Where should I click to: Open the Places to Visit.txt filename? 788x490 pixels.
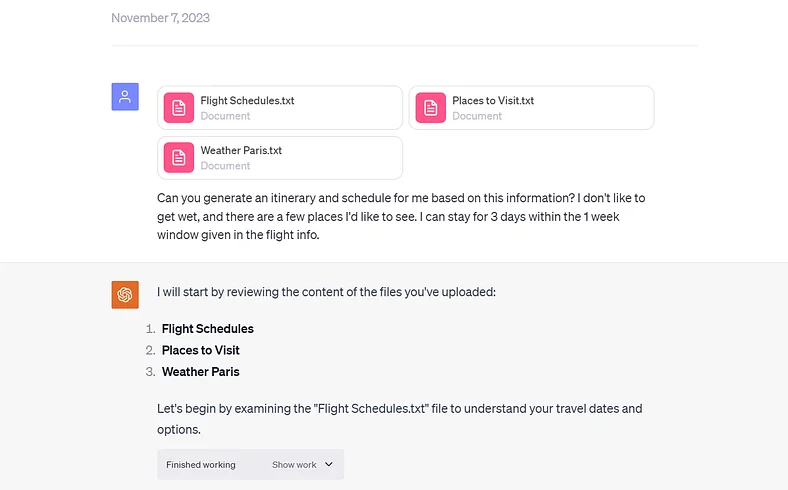tap(493, 100)
